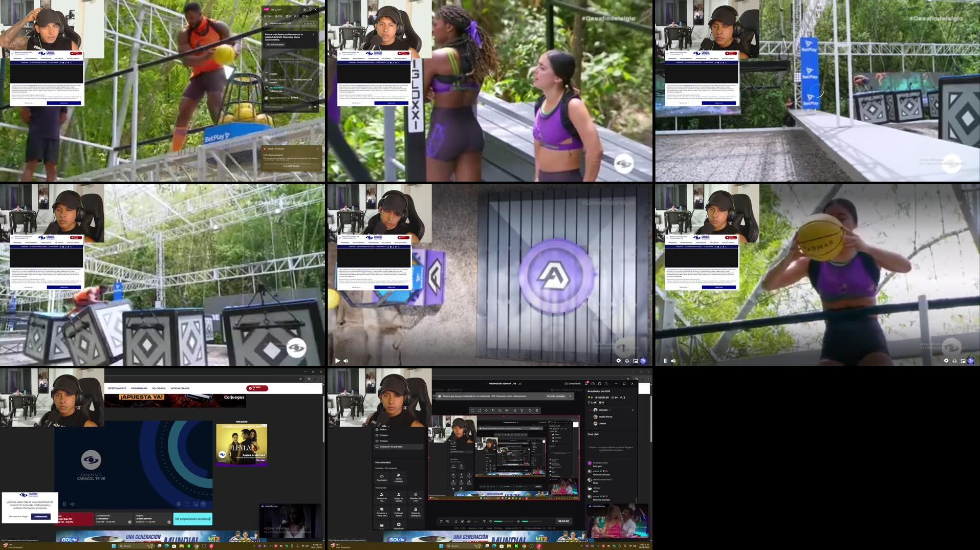Open the notification bell in LIVE Studio

586,384
